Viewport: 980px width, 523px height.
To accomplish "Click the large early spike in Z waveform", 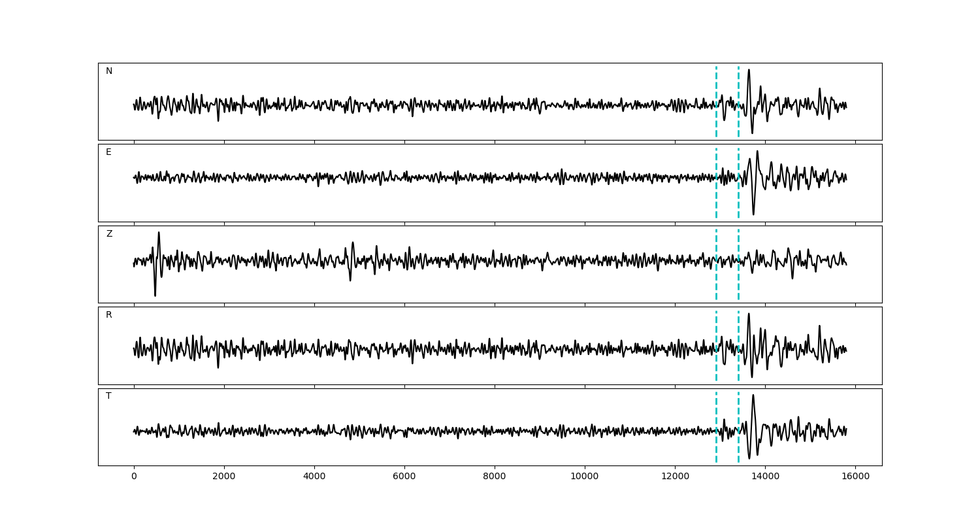I will [x=155, y=294].
